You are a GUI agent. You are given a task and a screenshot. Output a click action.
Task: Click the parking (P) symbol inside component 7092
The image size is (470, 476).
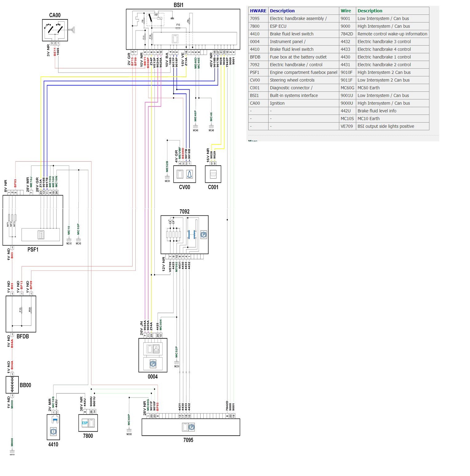point(203,235)
